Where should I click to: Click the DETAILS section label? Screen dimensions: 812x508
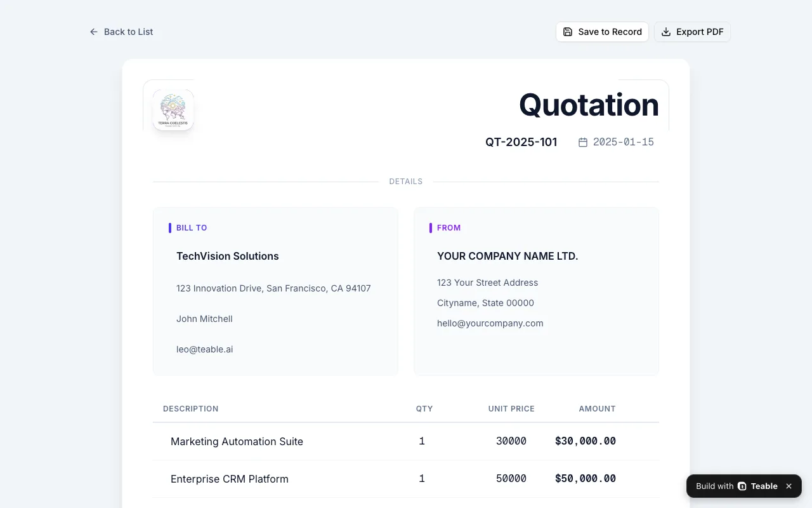pos(406,182)
